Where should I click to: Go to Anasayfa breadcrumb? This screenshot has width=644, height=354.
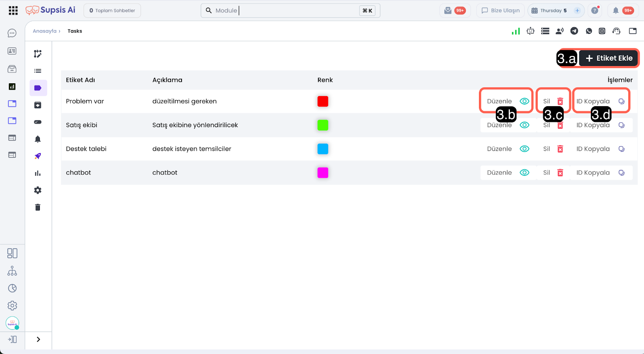pyautogui.click(x=45, y=31)
